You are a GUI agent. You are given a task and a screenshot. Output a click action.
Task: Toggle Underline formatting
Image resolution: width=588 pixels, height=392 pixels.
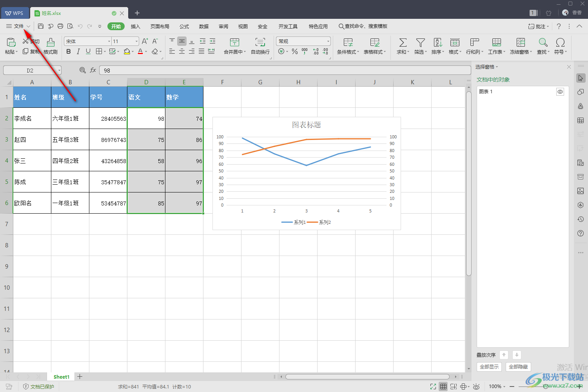pyautogui.click(x=88, y=51)
